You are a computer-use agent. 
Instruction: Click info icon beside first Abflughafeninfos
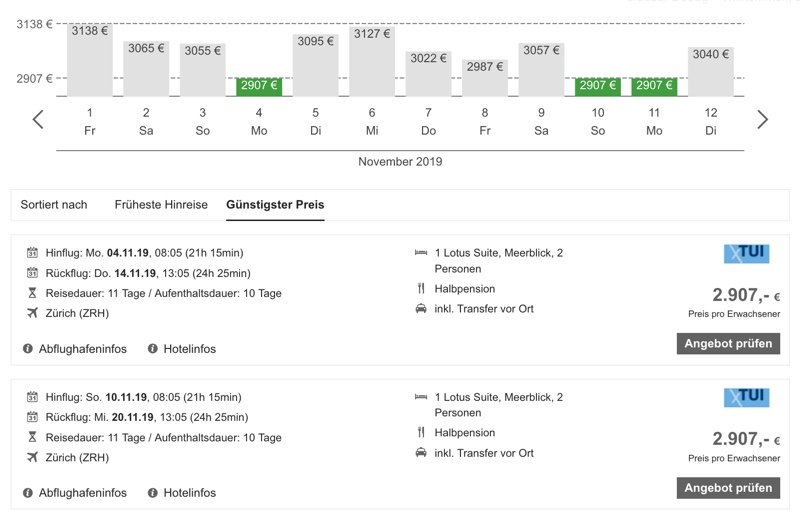[x=28, y=349]
